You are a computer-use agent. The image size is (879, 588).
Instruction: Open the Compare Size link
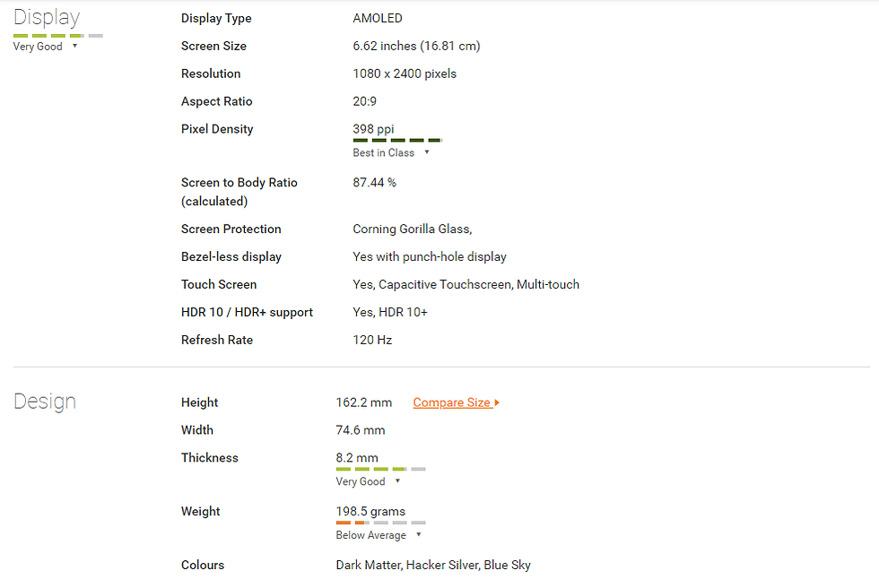[x=452, y=402]
